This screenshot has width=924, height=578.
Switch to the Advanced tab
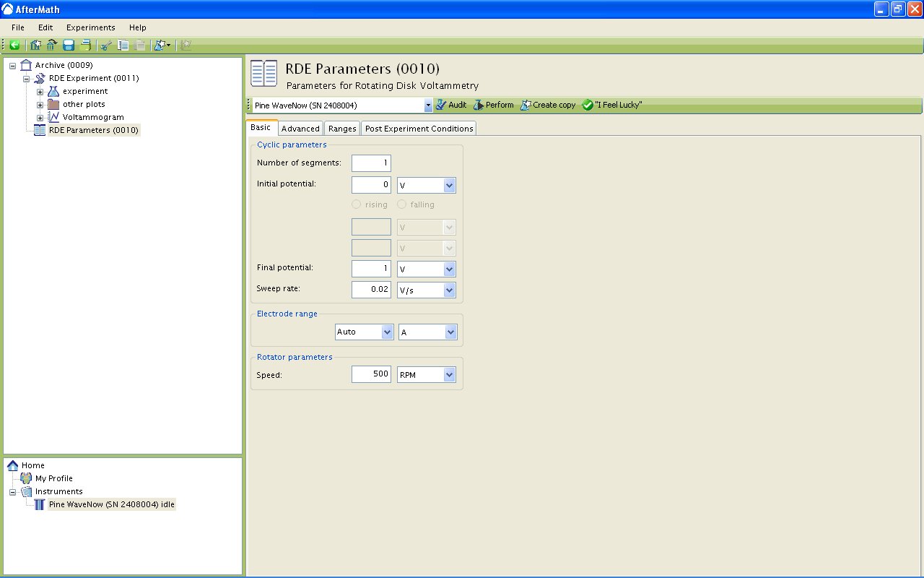300,129
